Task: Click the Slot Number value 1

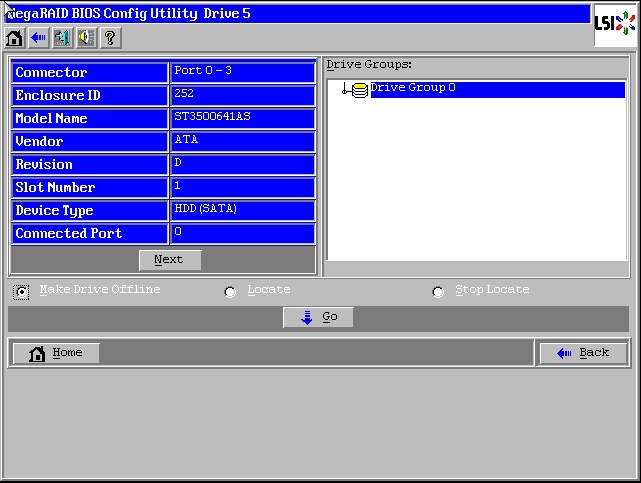Action: click(x=243, y=188)
